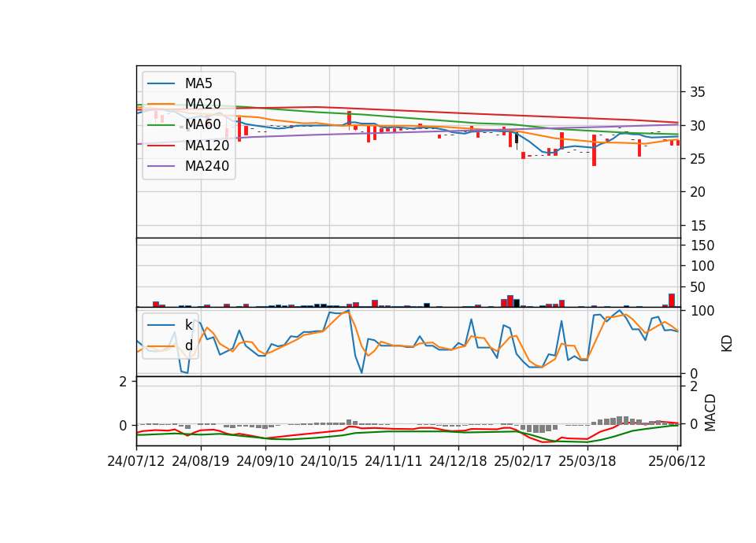
Task: Click the long red candlestick after 25/03/18
Action: tap(594, 150)
